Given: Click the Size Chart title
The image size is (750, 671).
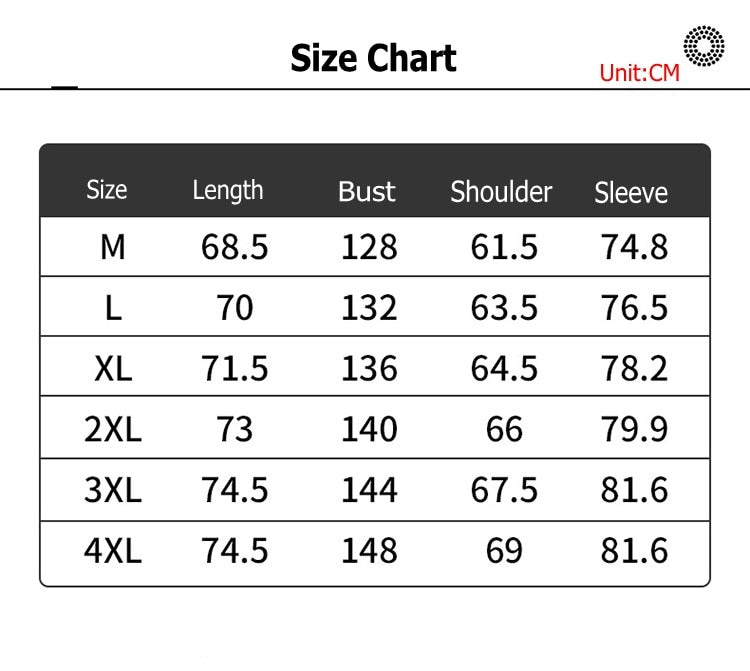Looking at the screenshot, I should 374,58.
